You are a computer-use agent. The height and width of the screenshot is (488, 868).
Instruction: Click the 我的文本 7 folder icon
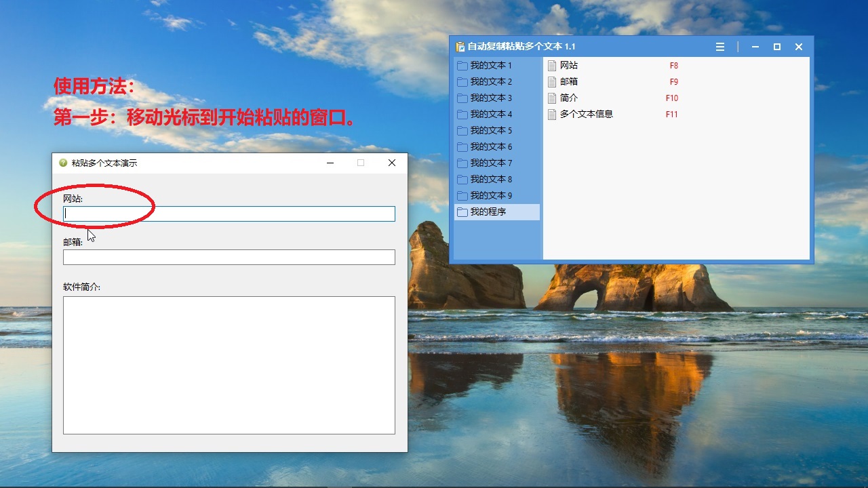(462, 163)
